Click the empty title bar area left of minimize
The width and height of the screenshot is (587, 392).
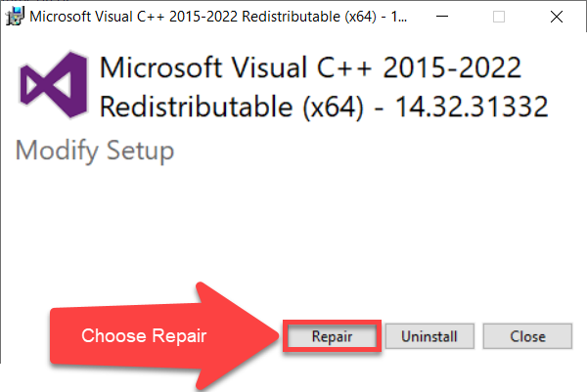(421, 17)
